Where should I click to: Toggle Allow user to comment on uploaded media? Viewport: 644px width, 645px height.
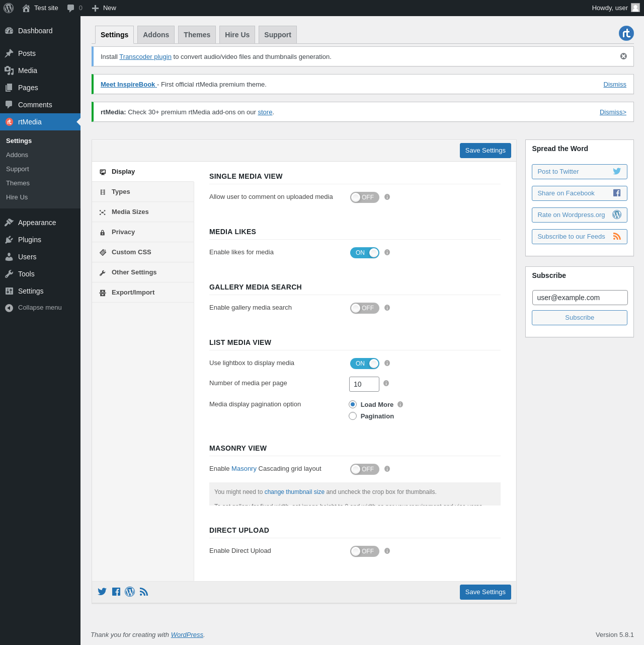pos(364,197)
